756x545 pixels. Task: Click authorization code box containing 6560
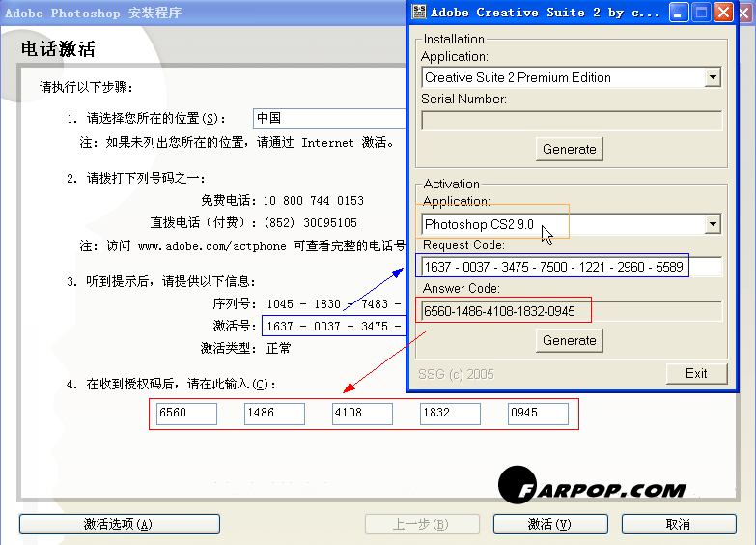pyautogui.click(x=186, y=414)
